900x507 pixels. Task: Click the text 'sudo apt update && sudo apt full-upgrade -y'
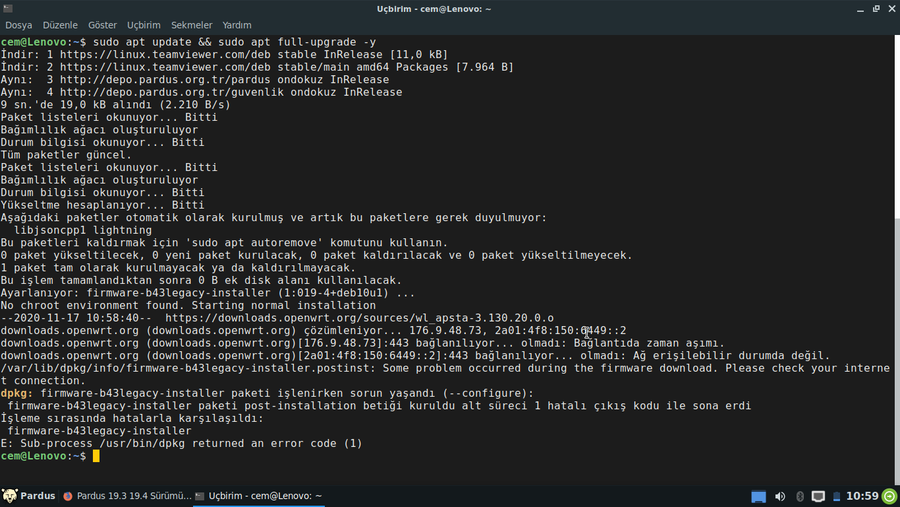coord(234,42)
